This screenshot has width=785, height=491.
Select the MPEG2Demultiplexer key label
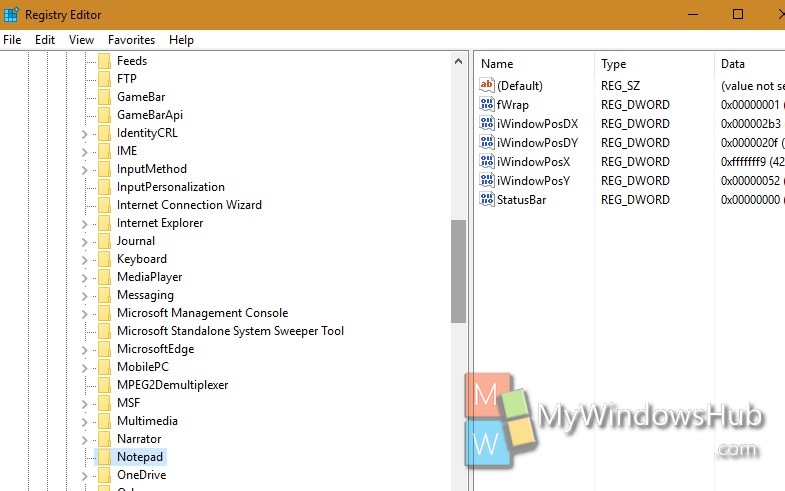coord(173,385)
